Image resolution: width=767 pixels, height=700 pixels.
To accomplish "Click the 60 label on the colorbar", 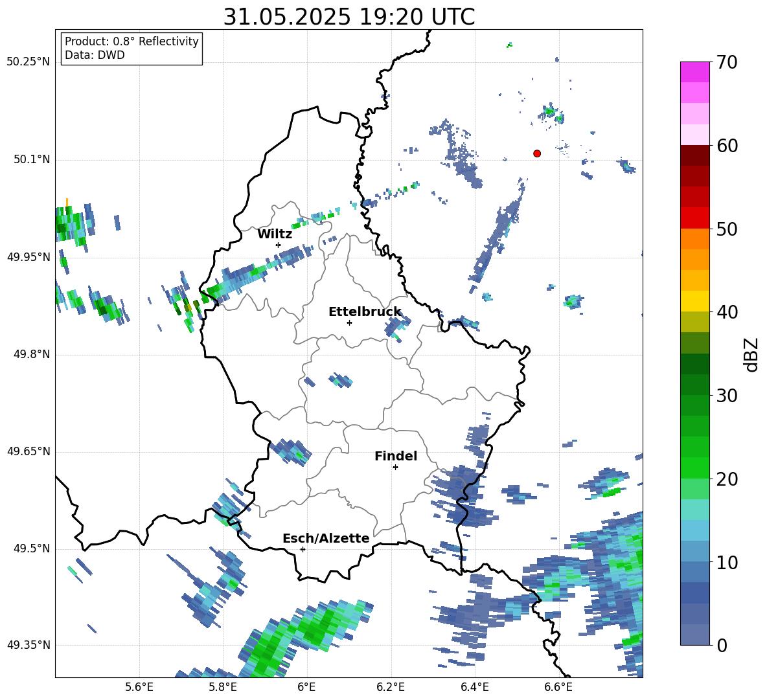I will (726, 146).
